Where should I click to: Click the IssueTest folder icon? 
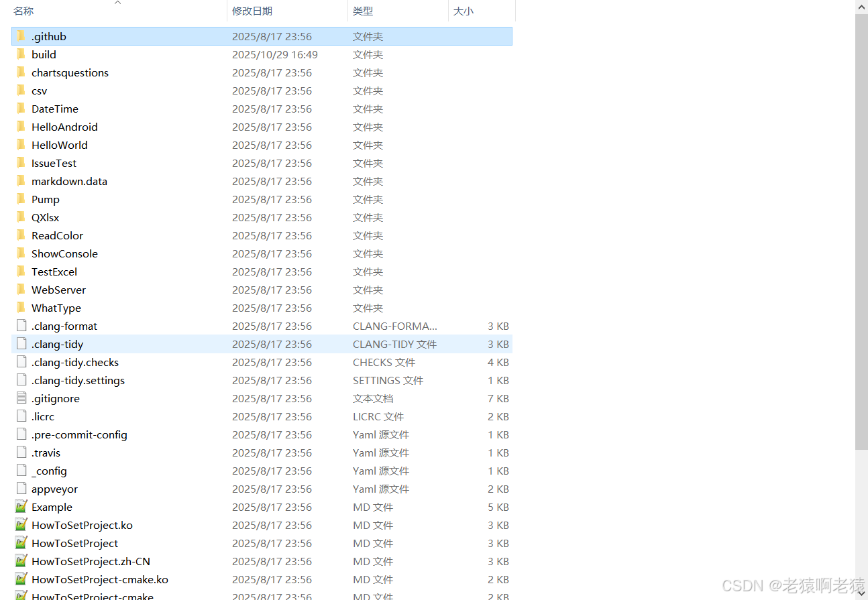click(21, 163)
